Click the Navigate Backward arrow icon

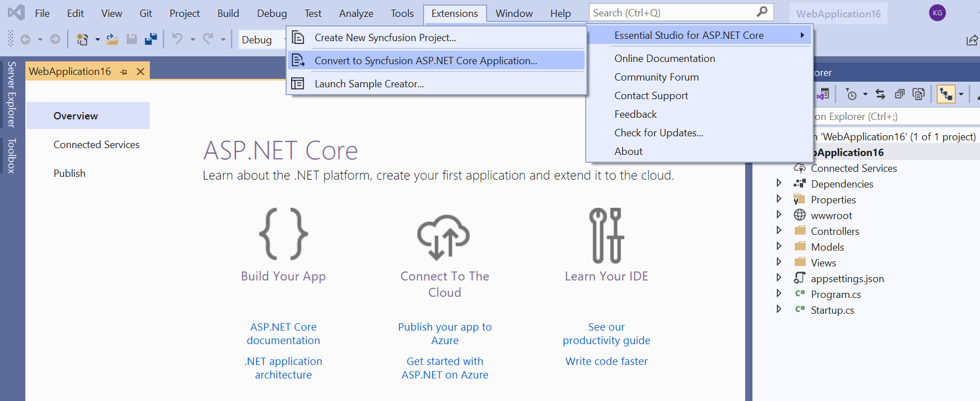25,39
